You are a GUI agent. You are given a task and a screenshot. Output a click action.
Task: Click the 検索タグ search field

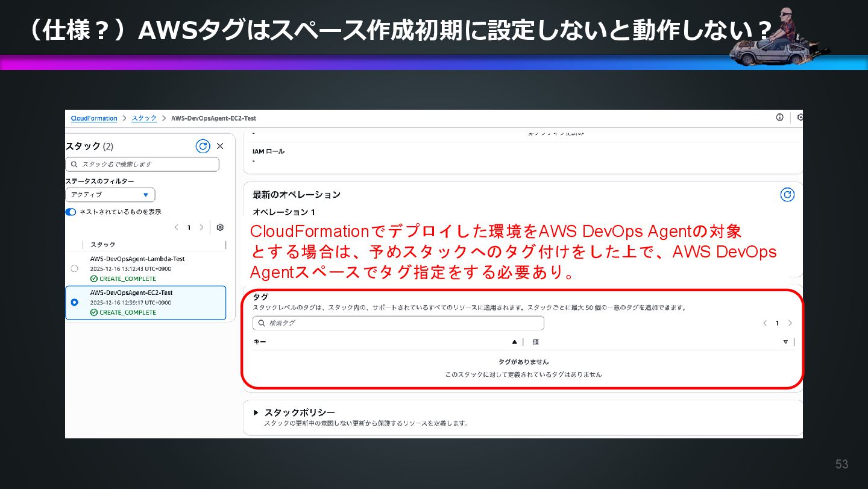point(398,323)
